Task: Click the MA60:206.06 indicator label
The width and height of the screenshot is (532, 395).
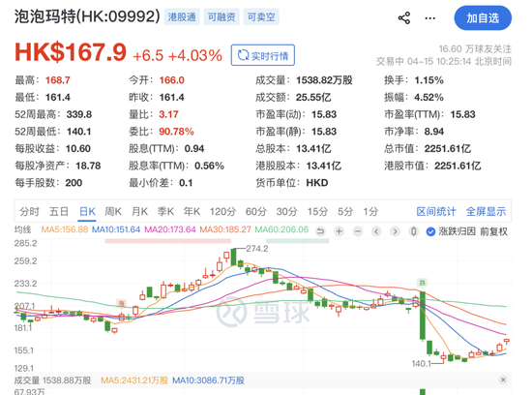Action: click(281, 230)
